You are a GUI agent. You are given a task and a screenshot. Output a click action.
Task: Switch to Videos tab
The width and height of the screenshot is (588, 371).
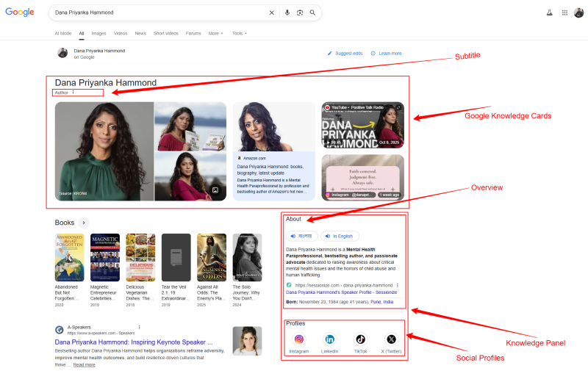tap(121, 33)
